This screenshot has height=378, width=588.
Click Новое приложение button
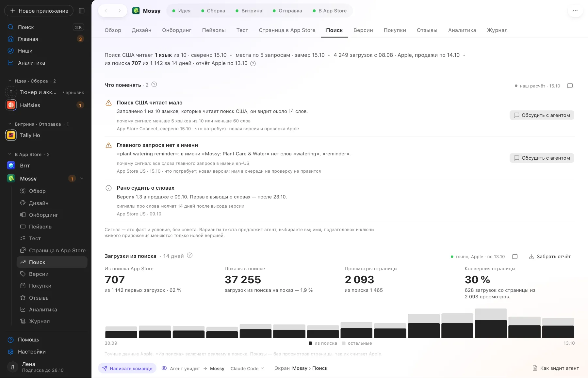[39, 11]
